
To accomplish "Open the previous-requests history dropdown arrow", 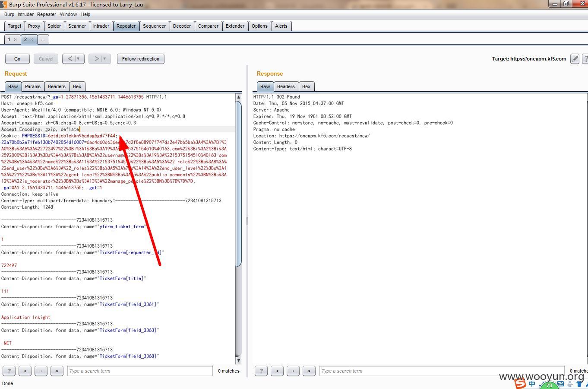I will (x=79, y=59).
